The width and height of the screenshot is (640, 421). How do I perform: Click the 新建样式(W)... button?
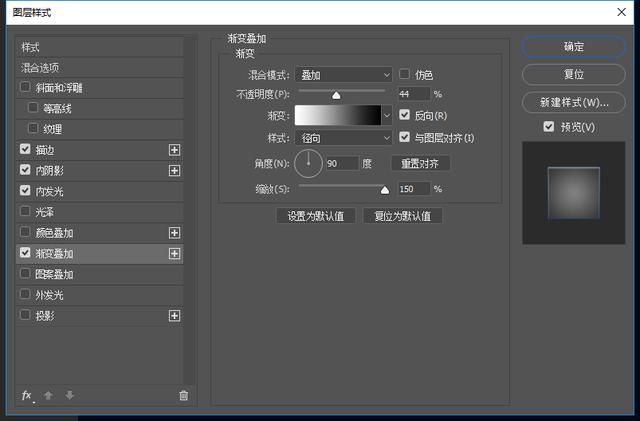point(573,102)
